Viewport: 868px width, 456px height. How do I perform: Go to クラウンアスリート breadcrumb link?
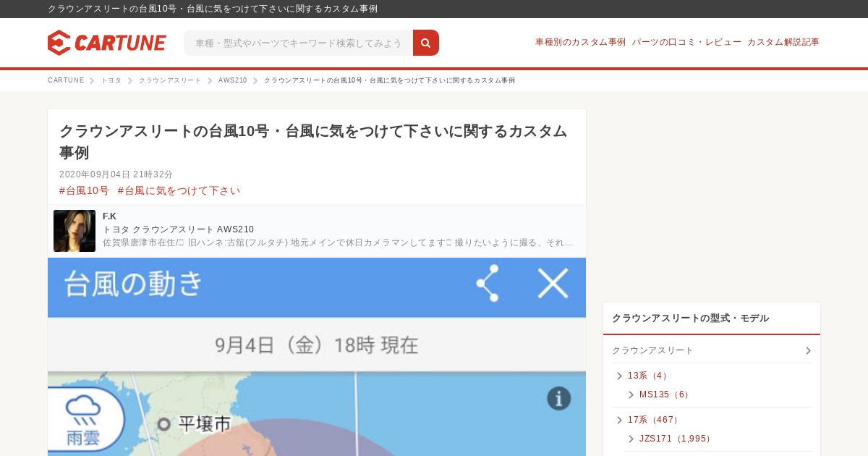click(170, 80)
